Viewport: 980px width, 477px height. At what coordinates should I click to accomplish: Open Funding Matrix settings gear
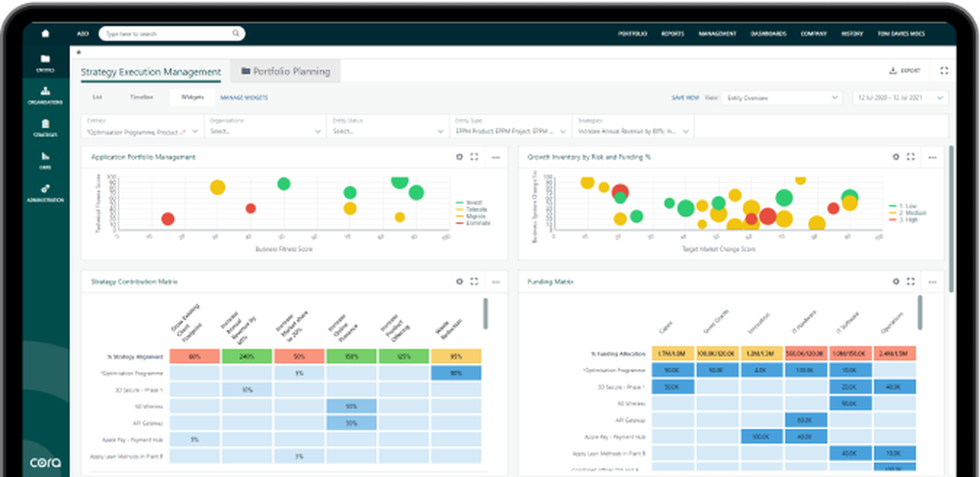coord(896,282)
